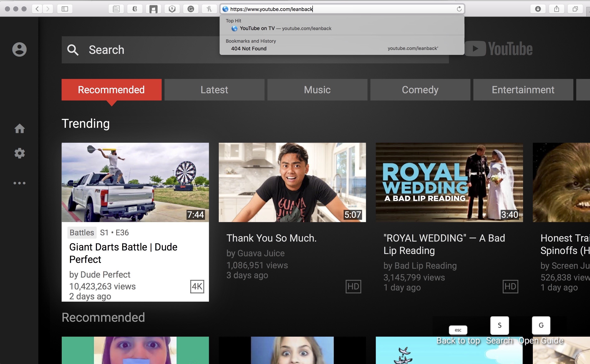The width and height of the screenshot is (590, 364).
Task: Choose Top Hit YouTube on TV suggestion
Action: [342, 28]
